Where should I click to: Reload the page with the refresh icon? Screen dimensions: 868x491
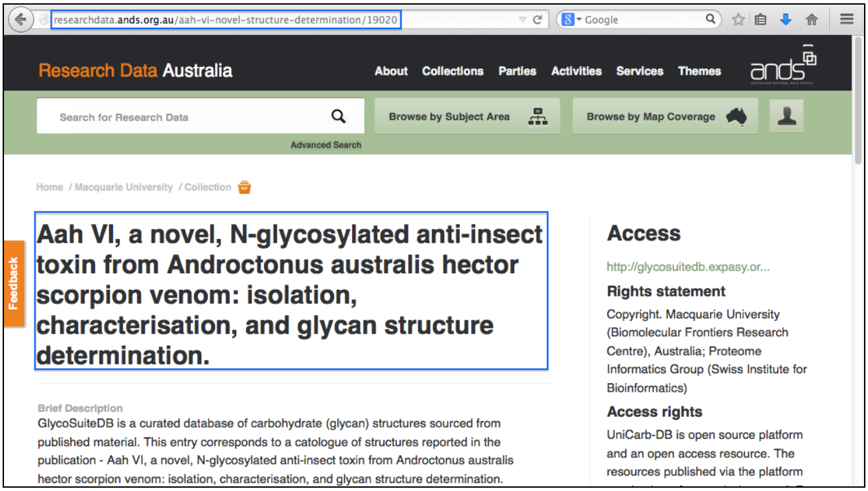[538, 20]
